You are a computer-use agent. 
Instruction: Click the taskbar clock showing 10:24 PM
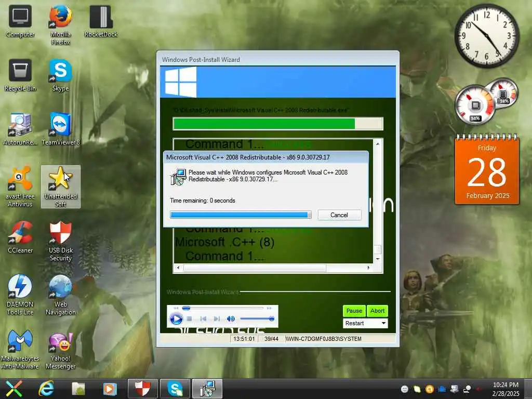(506, 389)
